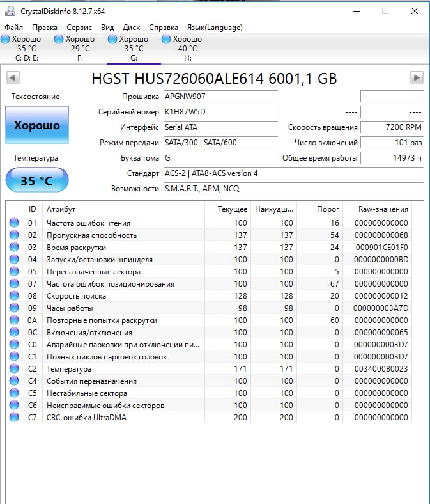The width and height of the screenshot is (430, 504).
Task: Minimize the CrystalDiskInfo window
Action: [357, 11]
